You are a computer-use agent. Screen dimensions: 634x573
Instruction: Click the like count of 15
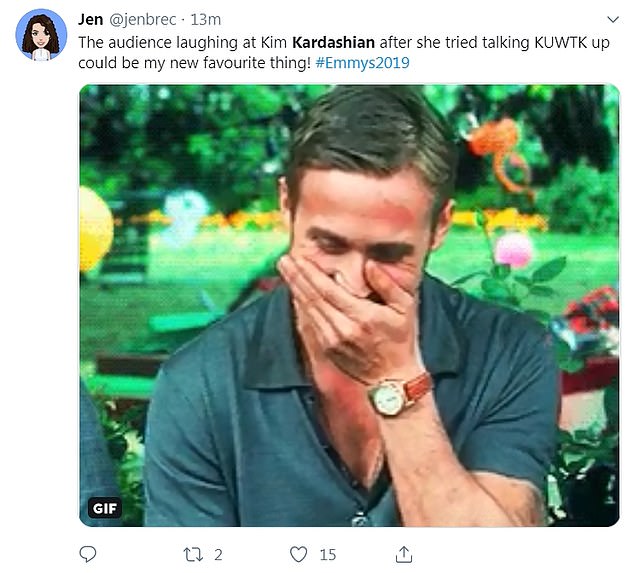pyautogui.click(x=327, y=554)
